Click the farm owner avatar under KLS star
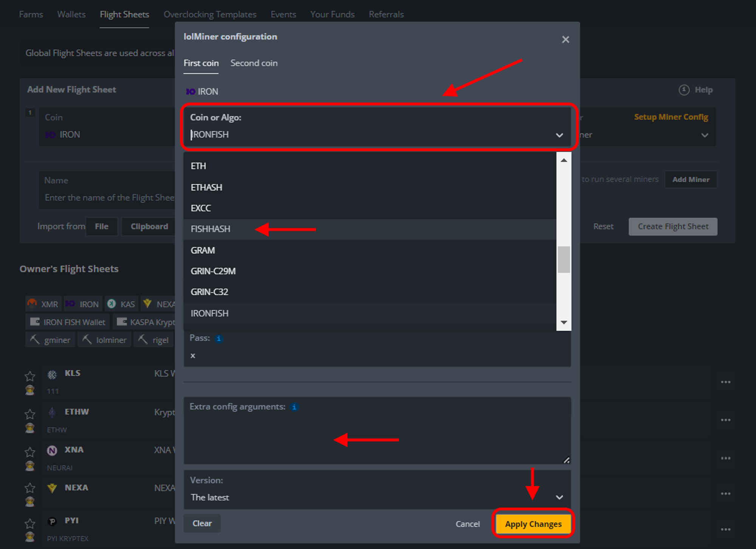756x549 pixels. [30, 390]
